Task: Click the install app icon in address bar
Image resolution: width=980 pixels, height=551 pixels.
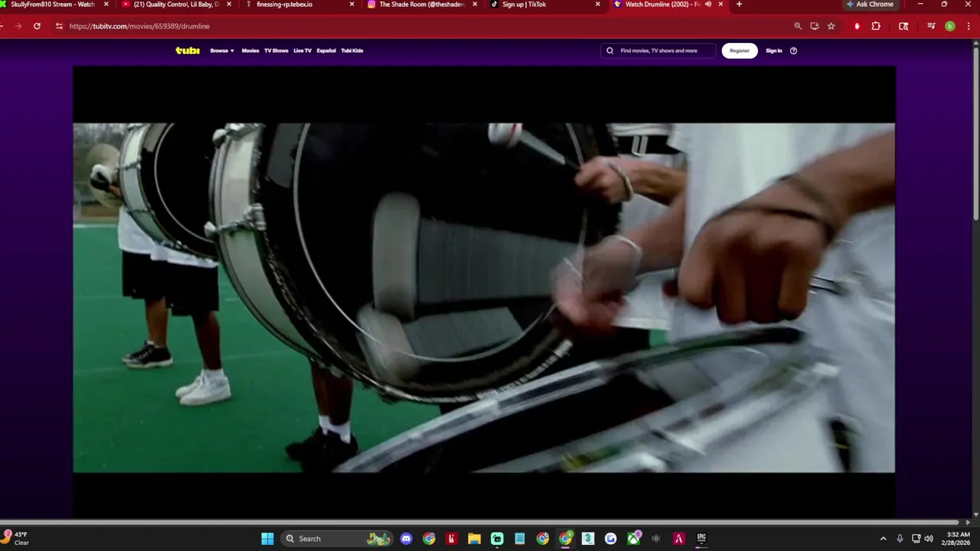Action: point(815,26)
